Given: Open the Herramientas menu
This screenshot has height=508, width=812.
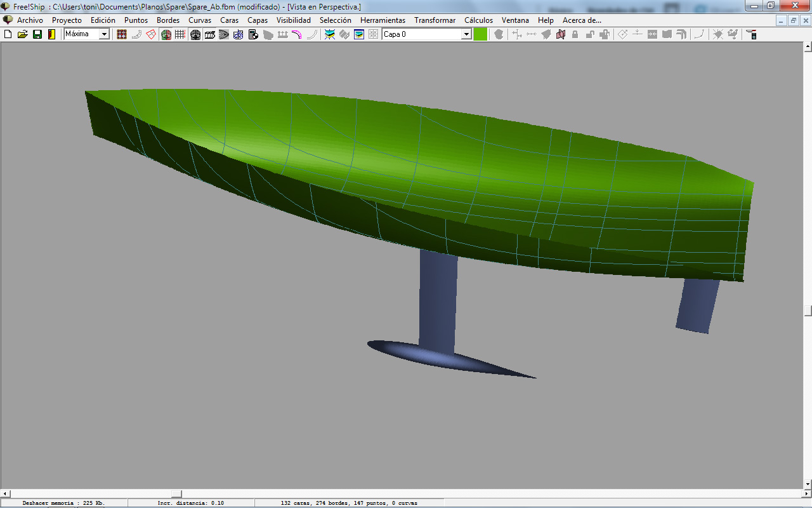Looking at the screenshot, I should click(x=383, y=20).
